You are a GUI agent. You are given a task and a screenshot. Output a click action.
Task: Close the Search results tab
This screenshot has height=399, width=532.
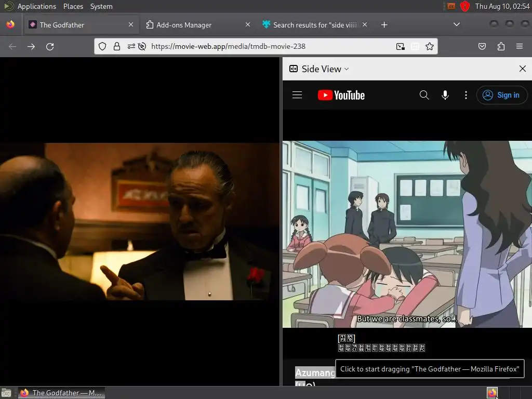(x=365, y=24)
